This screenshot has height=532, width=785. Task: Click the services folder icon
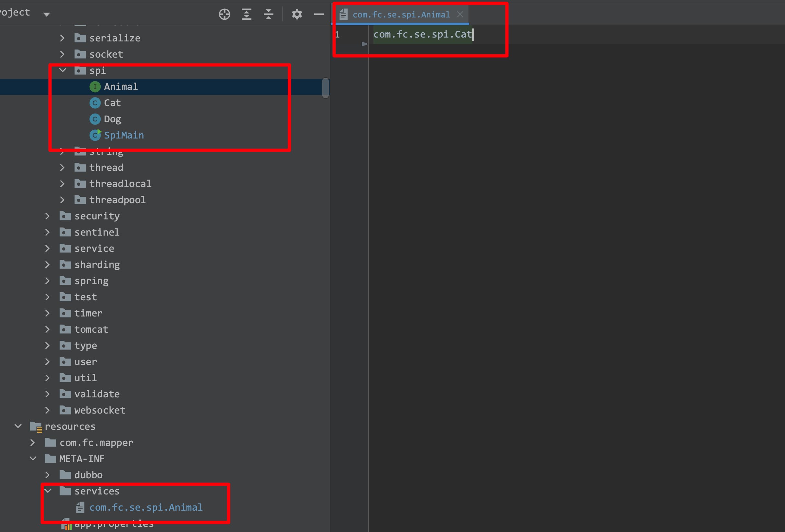[65, 491]
